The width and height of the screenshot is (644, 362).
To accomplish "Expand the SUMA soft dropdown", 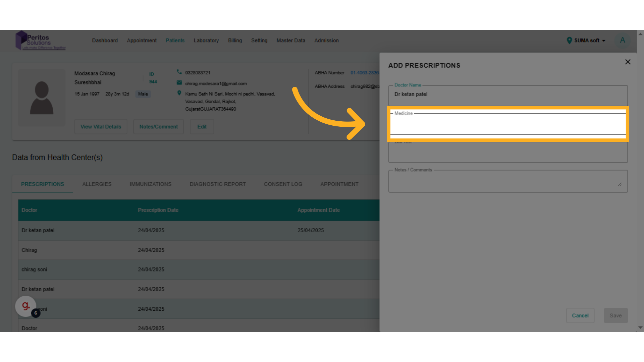I will point(603,41).
